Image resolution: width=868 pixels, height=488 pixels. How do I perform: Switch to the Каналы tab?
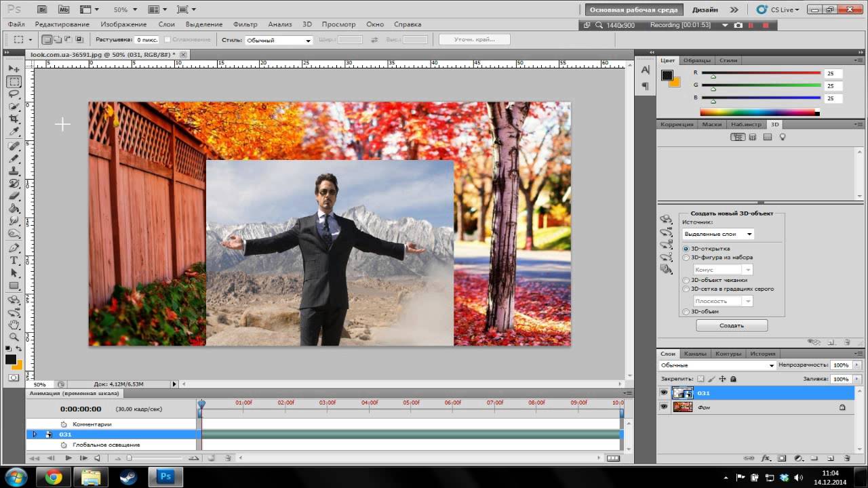pyautogui.click(x=695, y=354)
